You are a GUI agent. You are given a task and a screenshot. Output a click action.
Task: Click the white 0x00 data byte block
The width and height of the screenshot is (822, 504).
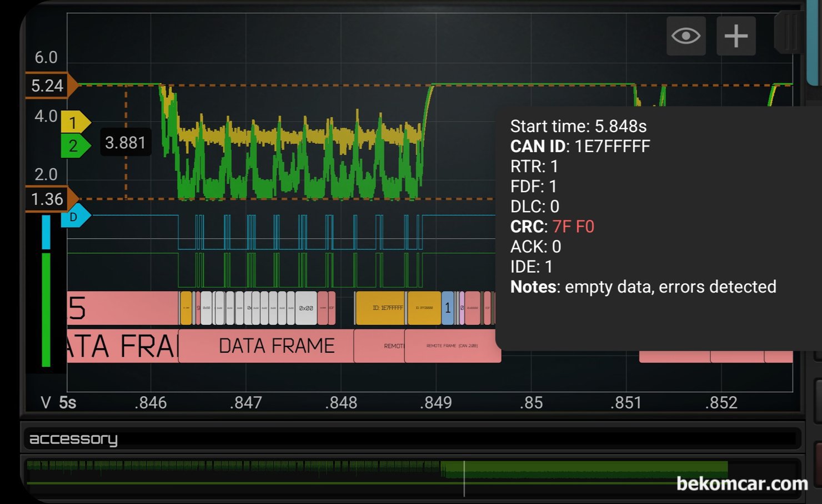305,308
